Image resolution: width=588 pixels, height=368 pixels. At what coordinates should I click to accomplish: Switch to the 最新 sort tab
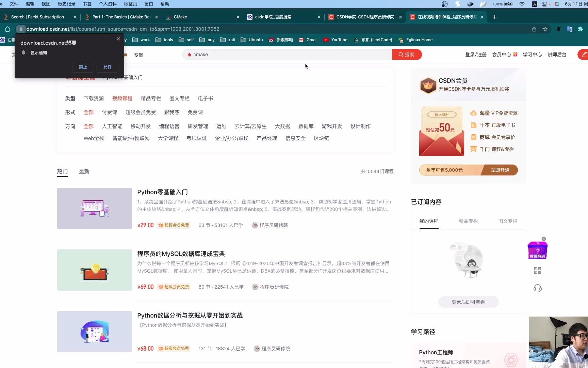[84, 171]
